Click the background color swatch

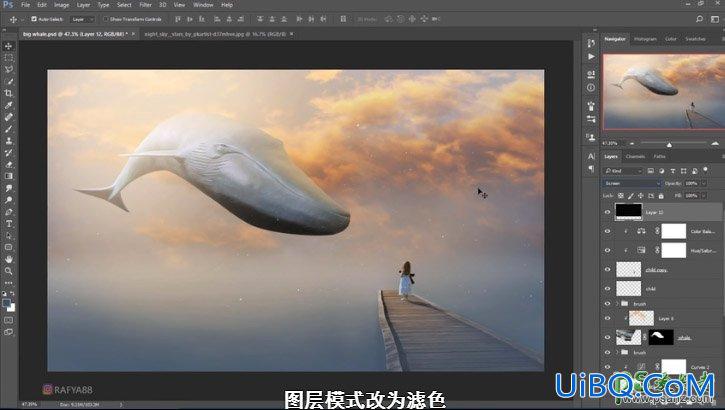tap(12, 308)
